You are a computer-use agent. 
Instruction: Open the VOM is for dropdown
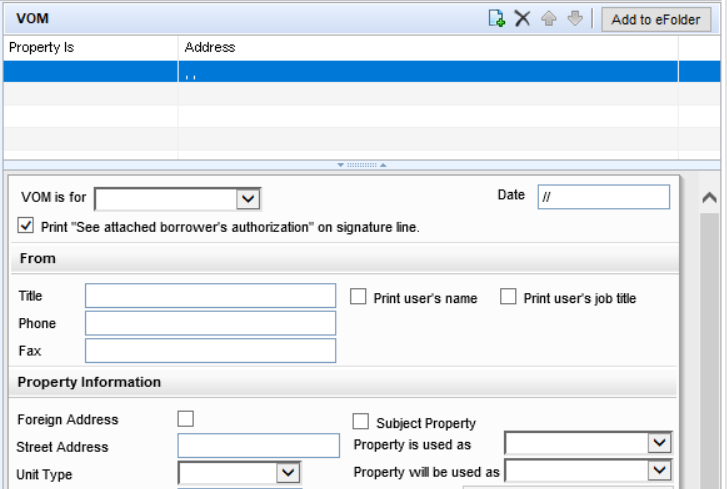tap(249, 198)
